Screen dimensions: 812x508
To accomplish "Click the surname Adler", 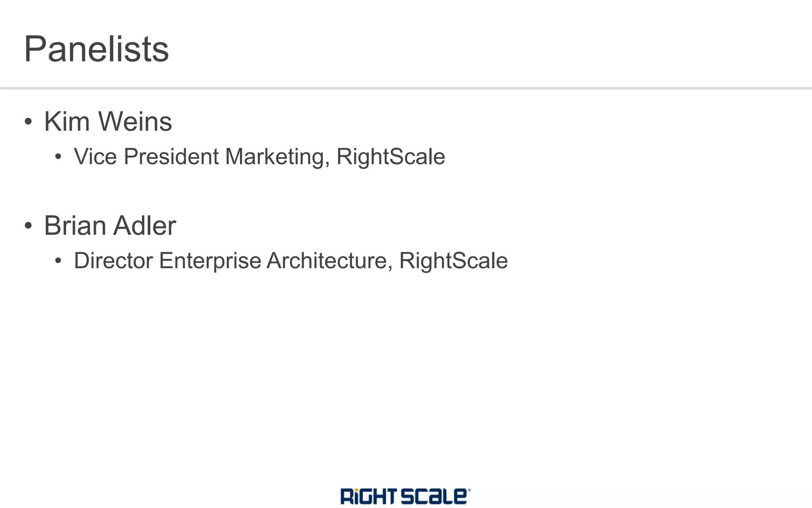I will pyautogui.click(x=144, y=225).
